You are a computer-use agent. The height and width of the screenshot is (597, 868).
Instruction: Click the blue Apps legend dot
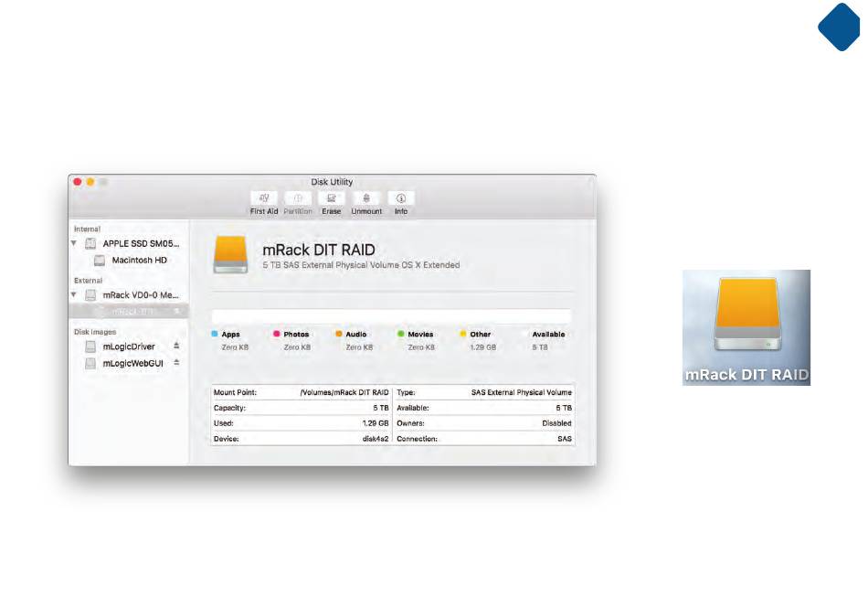coord(215,334)
